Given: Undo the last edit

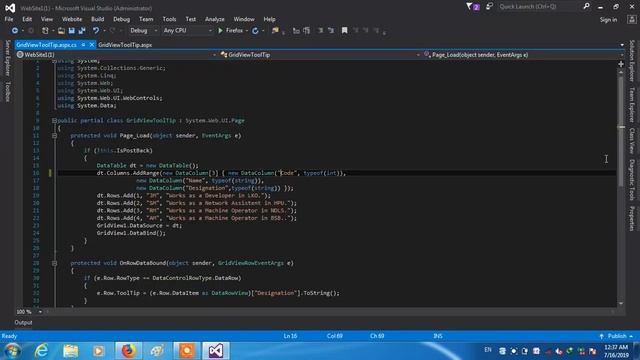Looking at the screenshot, I should (96, 31).
